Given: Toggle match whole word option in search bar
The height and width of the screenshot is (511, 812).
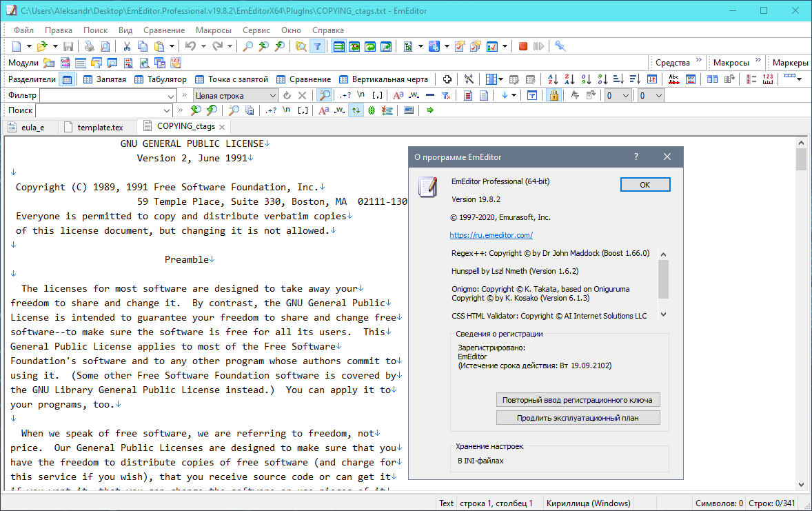Looking at the screenshot, I should (339, 110).
